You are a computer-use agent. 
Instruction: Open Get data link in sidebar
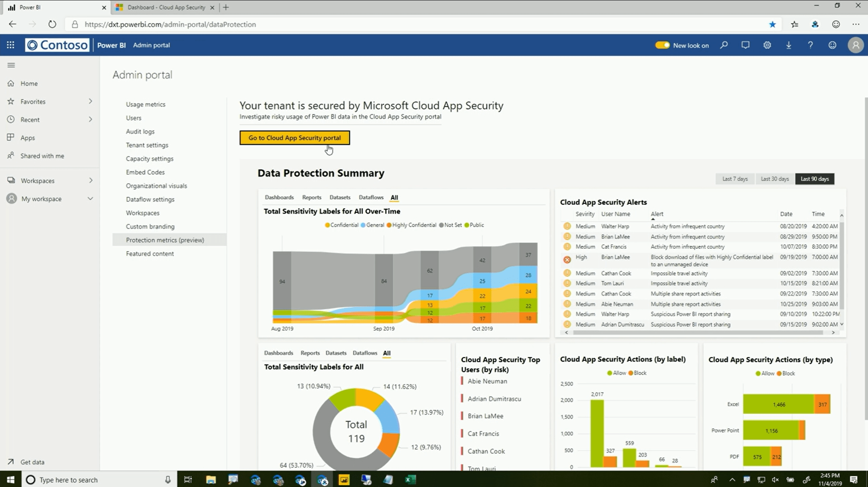32,462
